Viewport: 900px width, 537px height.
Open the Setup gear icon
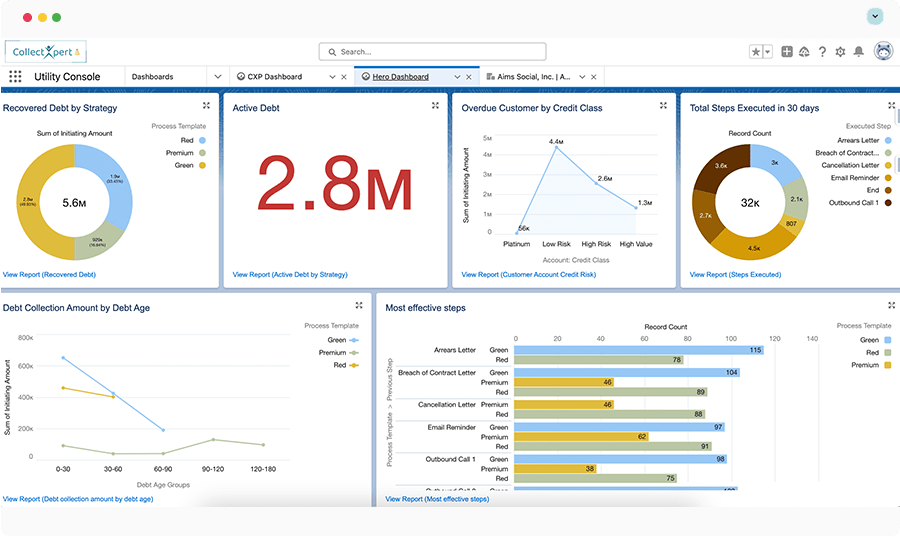[840, 52]
